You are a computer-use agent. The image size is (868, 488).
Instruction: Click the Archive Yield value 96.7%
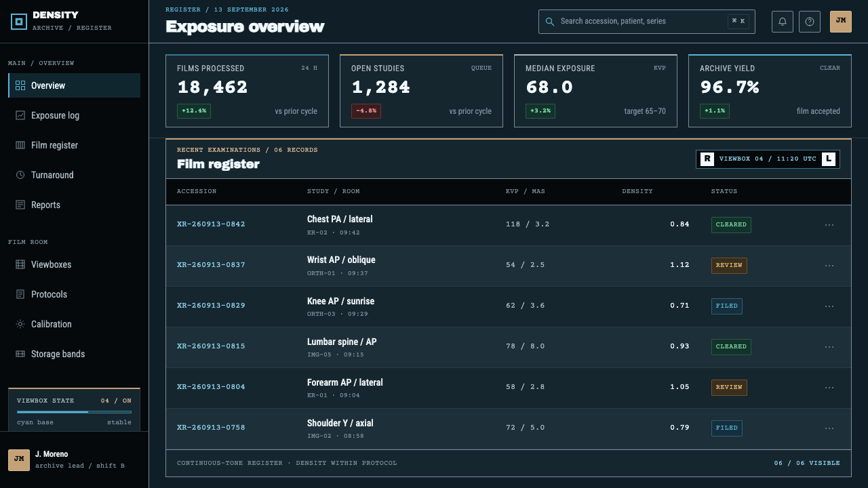pyautogui.click(x=729, y=87)
